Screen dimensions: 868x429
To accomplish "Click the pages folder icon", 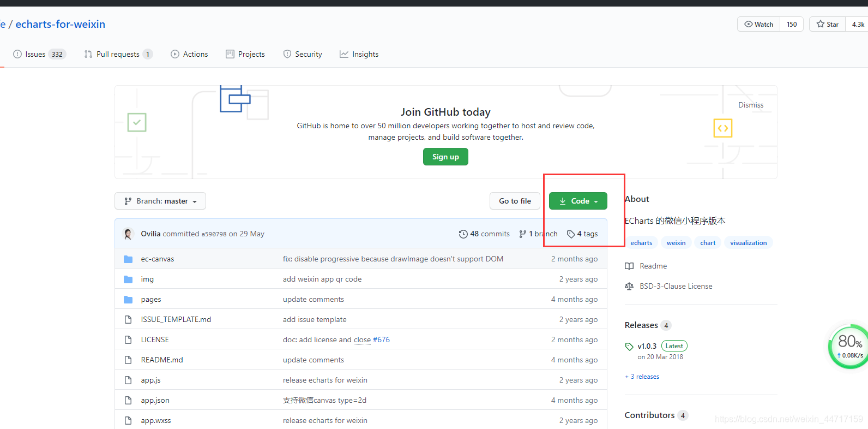I will point(128,299).
